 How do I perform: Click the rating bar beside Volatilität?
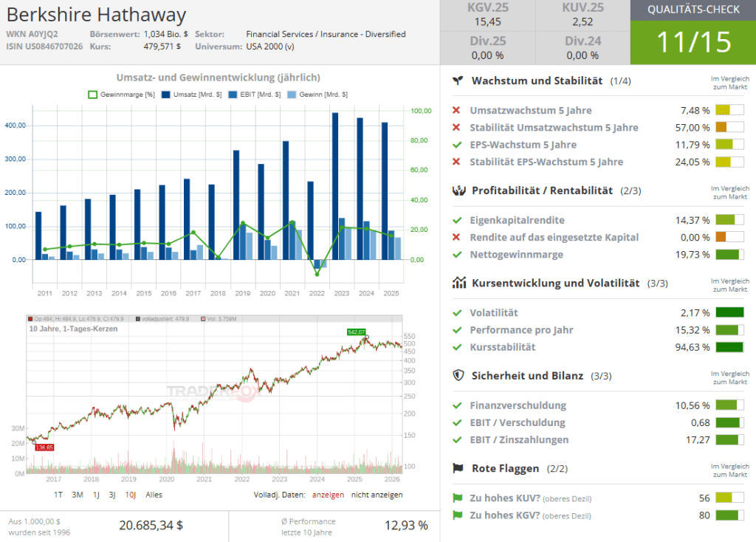pos(729,313)
